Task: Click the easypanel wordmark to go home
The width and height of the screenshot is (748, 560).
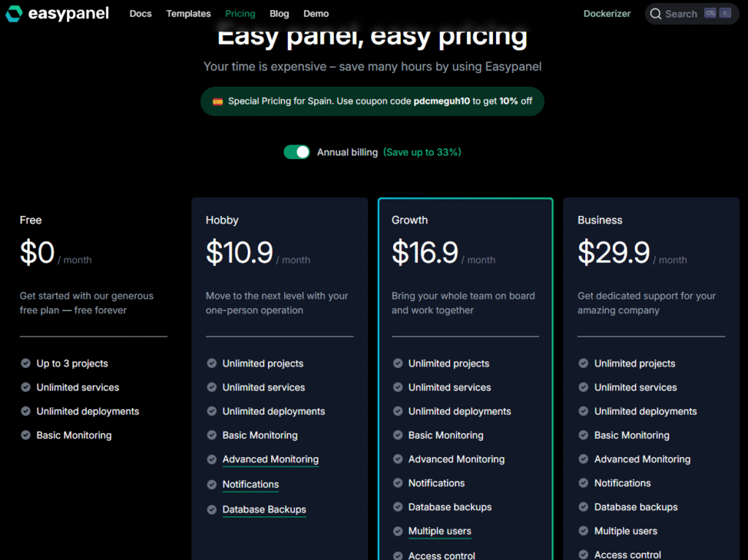Action: coord(69,13)
